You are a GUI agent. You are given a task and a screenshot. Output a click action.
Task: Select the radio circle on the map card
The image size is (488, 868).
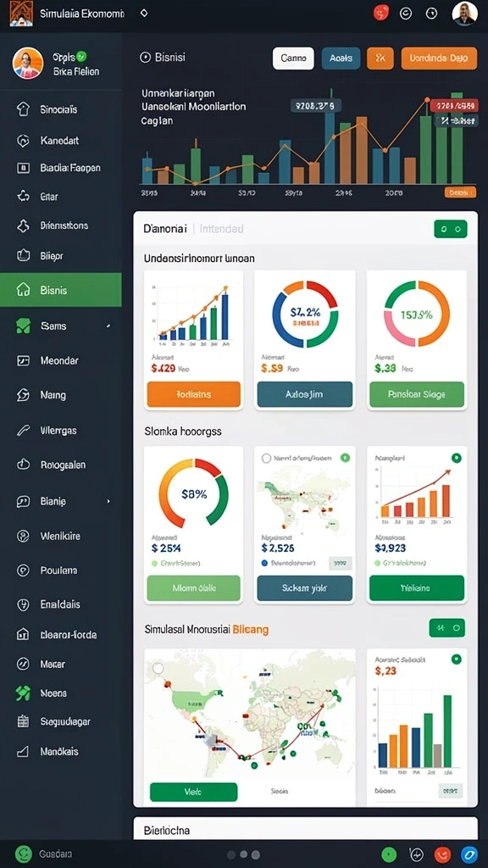coord(266,458)
